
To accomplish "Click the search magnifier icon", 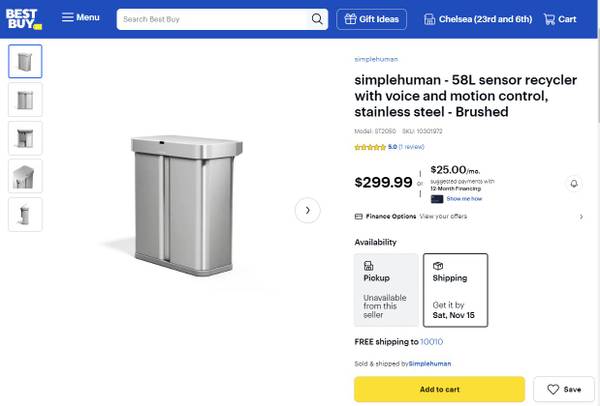I will (317, 19).
